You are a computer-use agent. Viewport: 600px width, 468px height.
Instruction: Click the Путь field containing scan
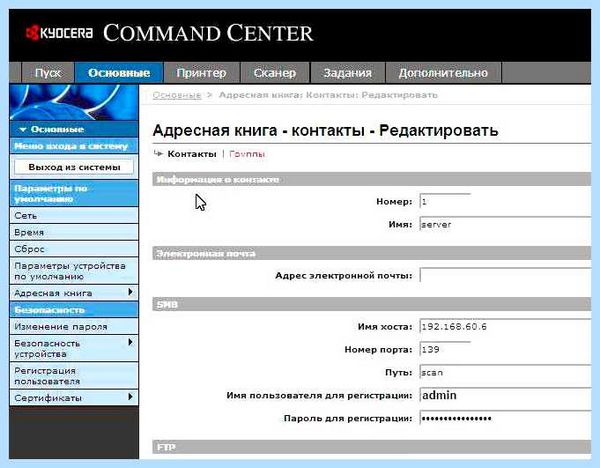tap(505, 372)
